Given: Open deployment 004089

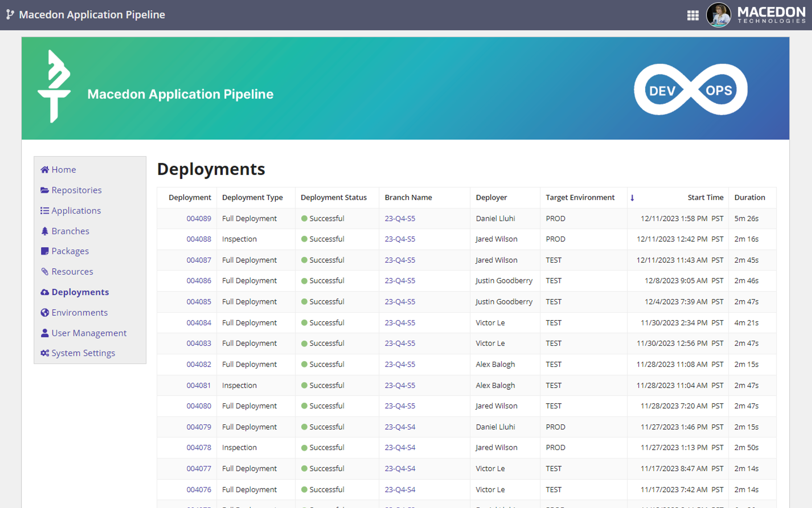Looking at the screenshot, I should click(199, 219).
